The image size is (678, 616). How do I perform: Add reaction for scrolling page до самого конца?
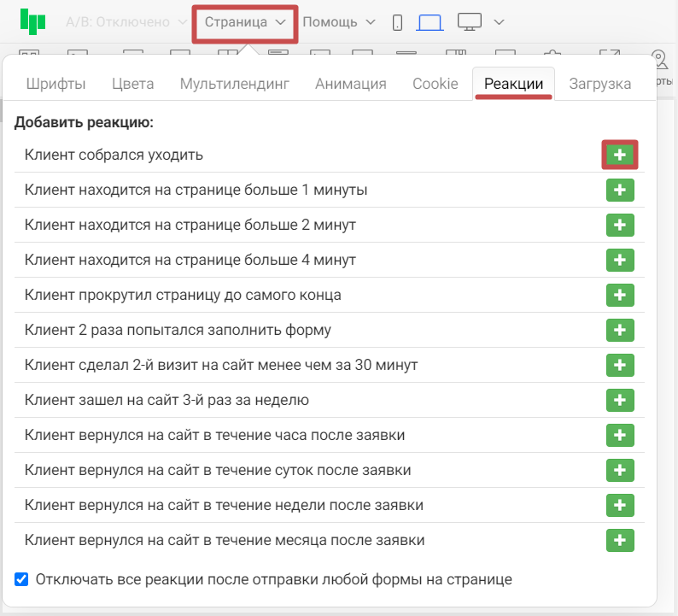click(x=620, y=295)
